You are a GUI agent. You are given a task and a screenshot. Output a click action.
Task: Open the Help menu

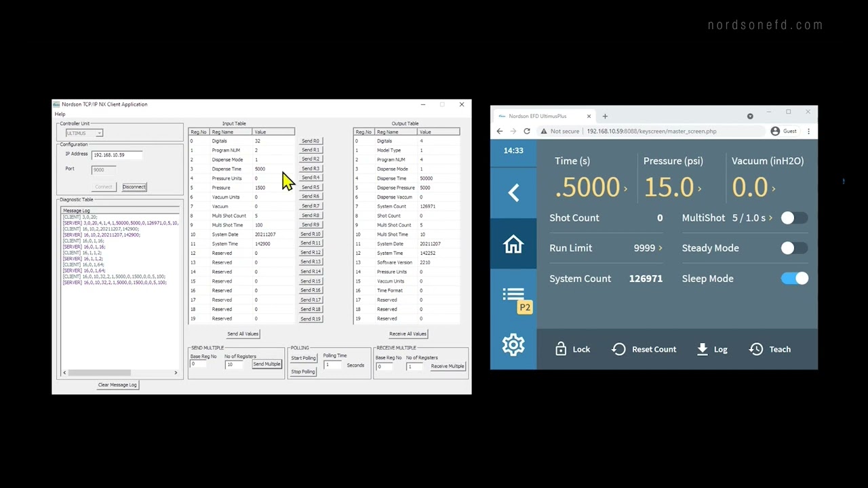(x=60, y=114)
